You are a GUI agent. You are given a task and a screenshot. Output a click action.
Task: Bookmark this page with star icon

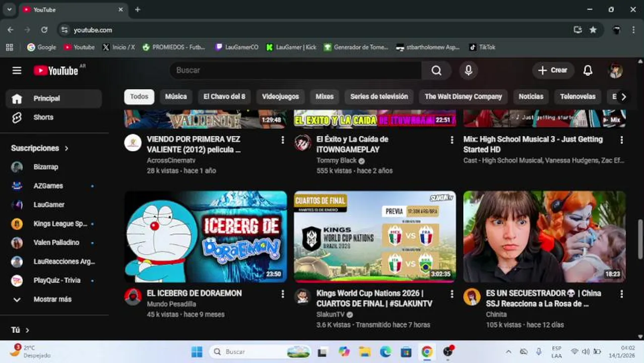[593, 30]
